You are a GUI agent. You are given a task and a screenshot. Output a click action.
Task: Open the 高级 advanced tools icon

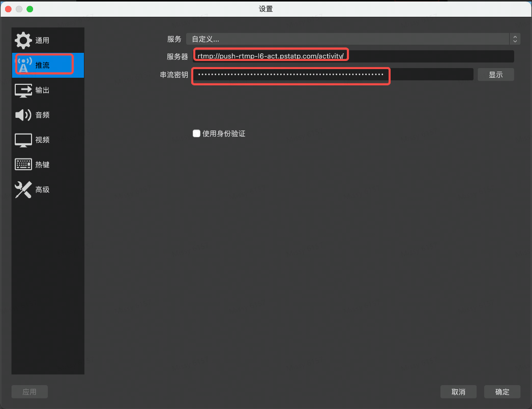point(23,190)
